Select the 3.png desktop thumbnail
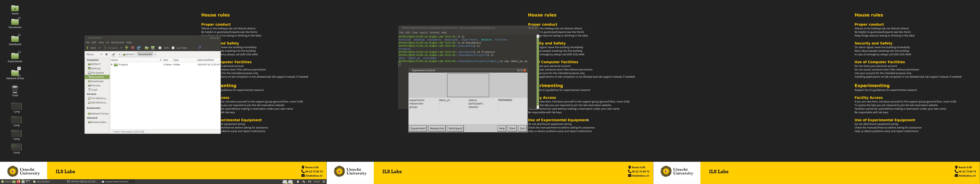 tap(16, 135)
